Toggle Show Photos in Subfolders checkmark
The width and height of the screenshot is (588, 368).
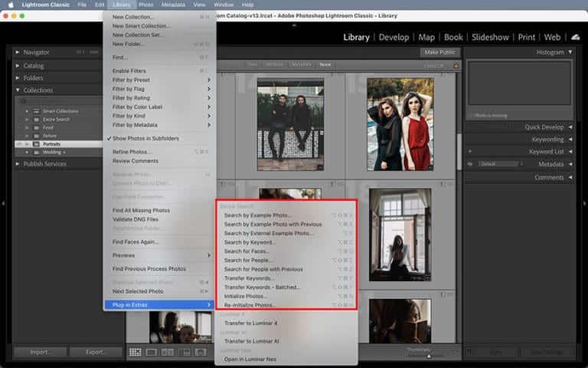[109, 138]
